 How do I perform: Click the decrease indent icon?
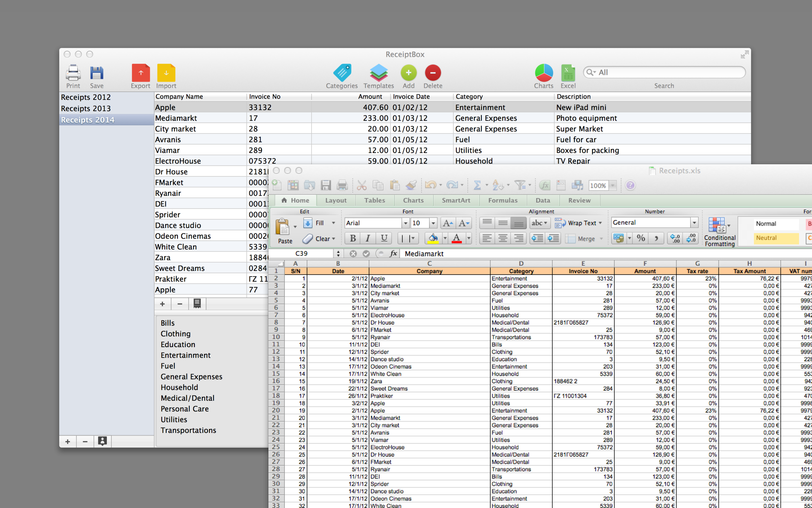tap(538, 239)
